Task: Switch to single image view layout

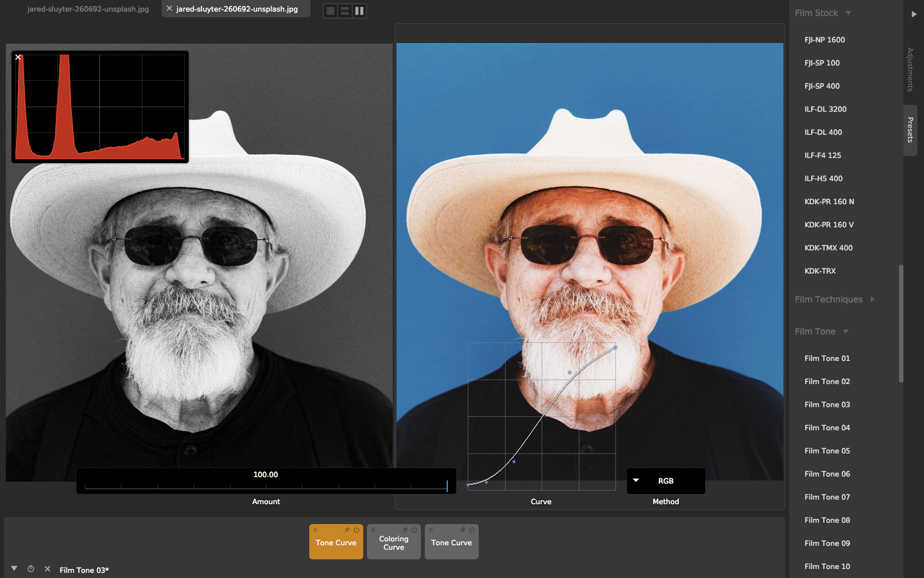Action: tap(330, 11)
